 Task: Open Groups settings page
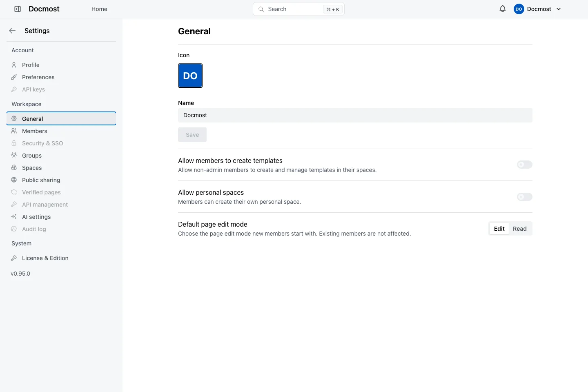click(x=61, y=156)
